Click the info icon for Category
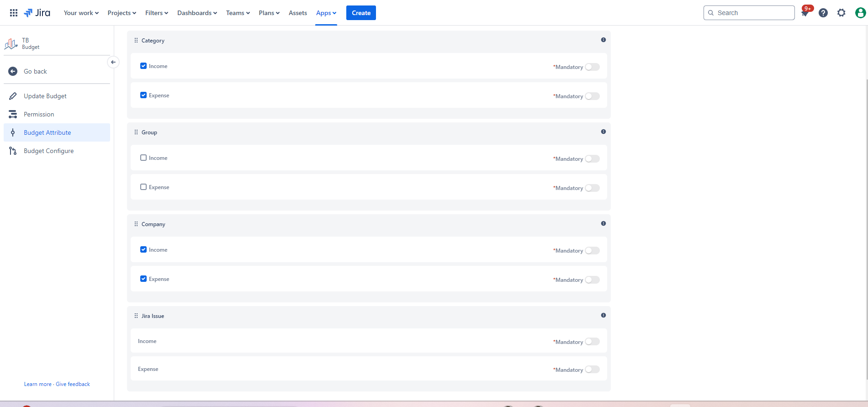The width and height of the screenshot is (868, 407). pos(603,40)
